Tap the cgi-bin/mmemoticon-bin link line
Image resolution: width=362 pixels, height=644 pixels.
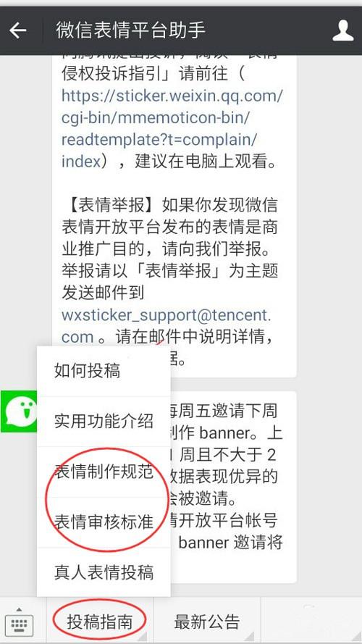[x=155, y=118]
